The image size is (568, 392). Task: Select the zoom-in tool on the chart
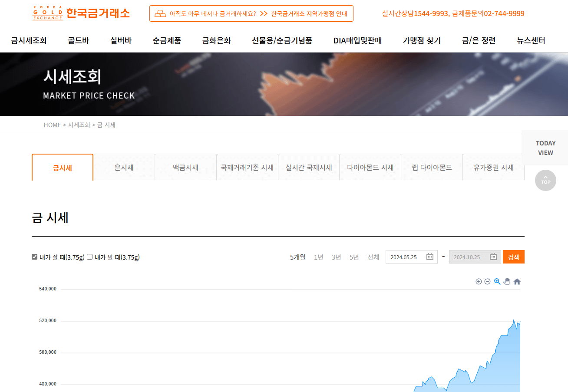tap(479, 281)
